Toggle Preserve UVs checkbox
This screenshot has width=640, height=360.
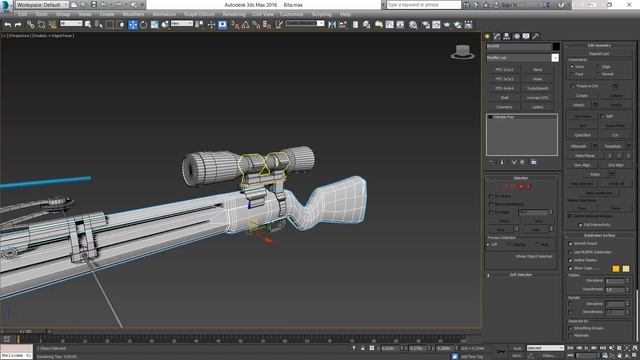point(573,86)
